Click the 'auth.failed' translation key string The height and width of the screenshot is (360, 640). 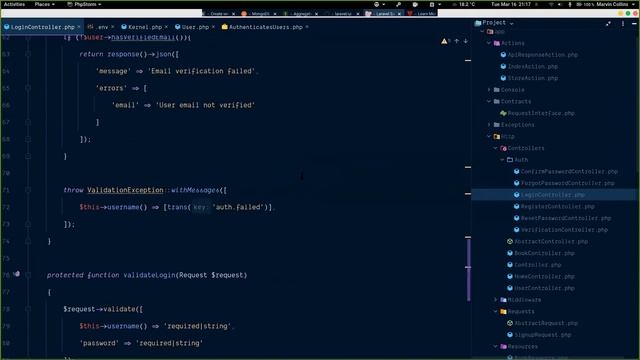pos(238,207)
